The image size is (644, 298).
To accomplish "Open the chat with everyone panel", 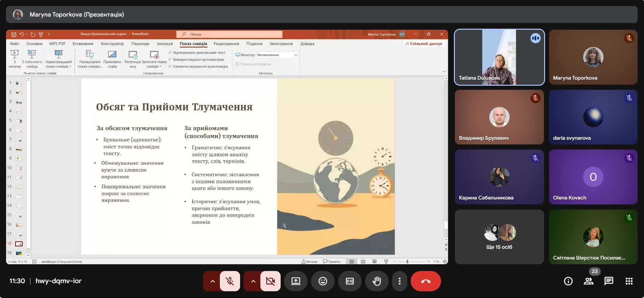I will coord(609,281).
